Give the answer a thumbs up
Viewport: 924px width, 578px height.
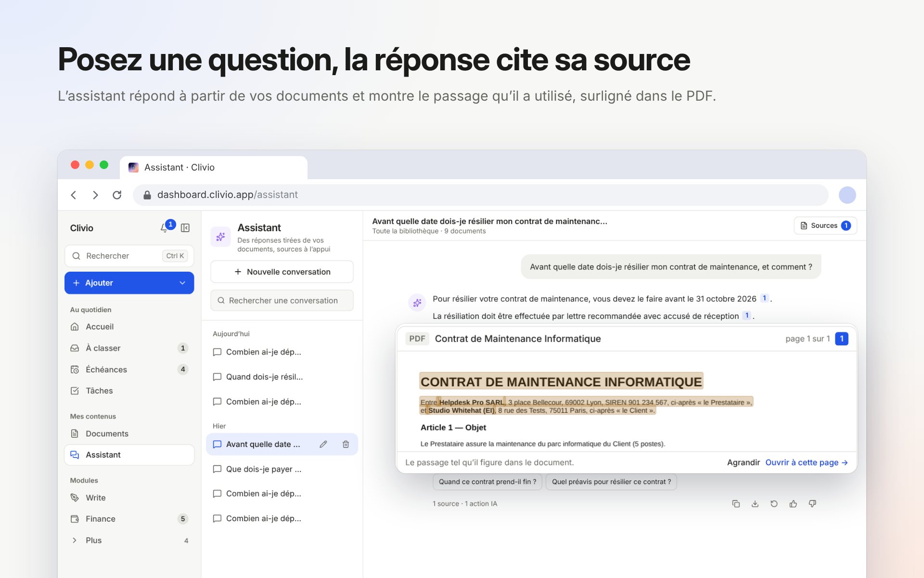pos(793,504)
